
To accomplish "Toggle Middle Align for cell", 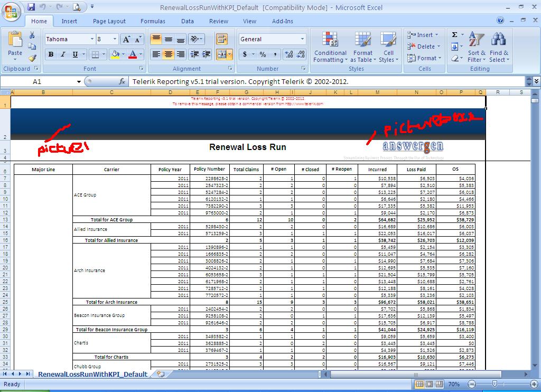I will pyautogui.click(x=169, y=39).
